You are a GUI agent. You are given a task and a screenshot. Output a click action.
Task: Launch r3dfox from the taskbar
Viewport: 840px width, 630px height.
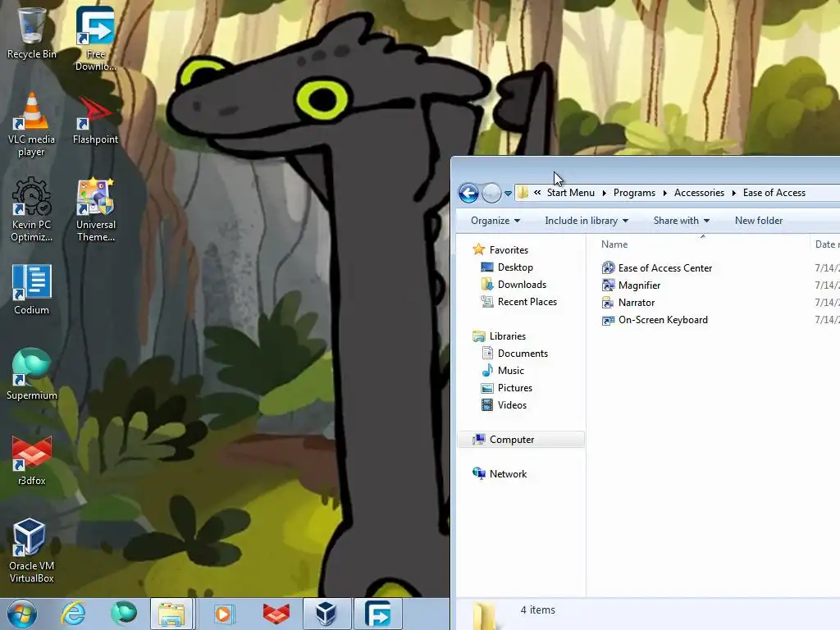276,614
